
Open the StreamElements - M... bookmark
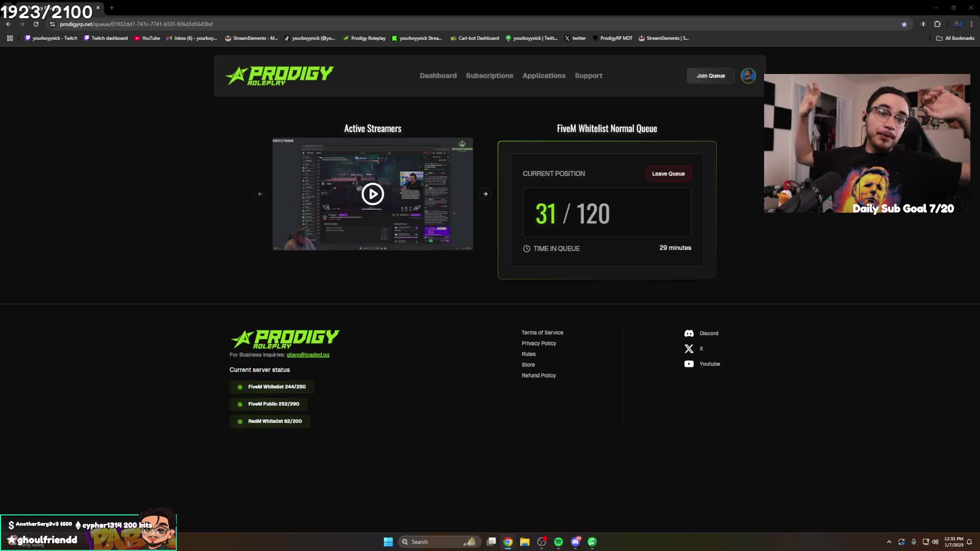click(x=252, y=38)
